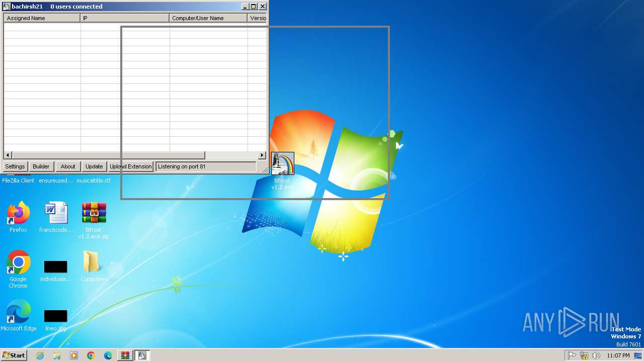Click the Show desktop button

639,355
